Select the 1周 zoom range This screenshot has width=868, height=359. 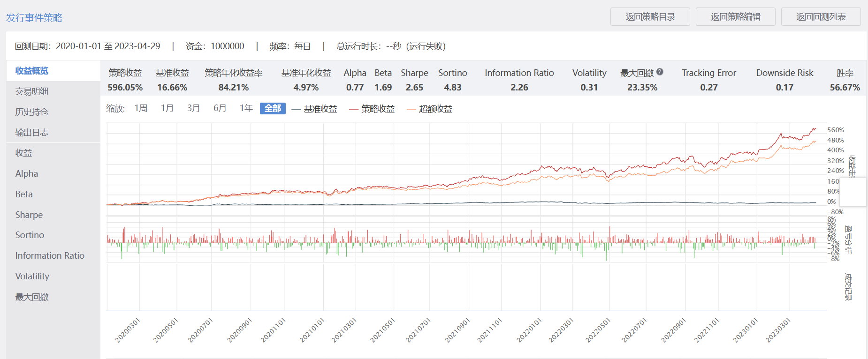(141, 108)
